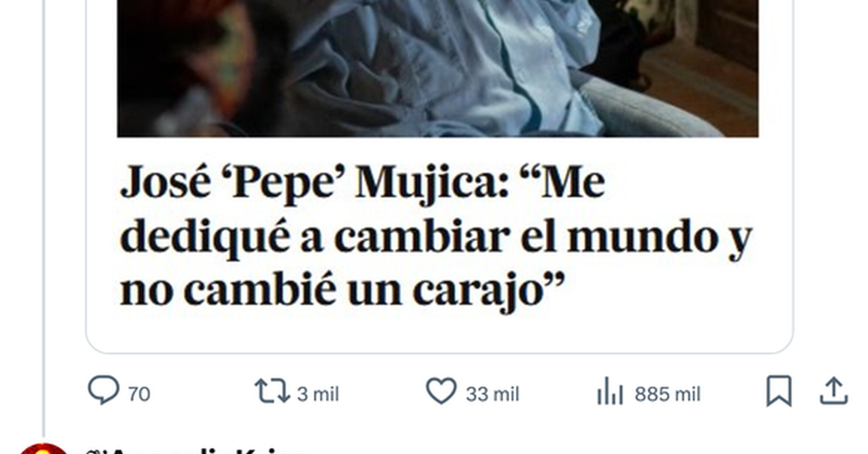Image resolution: width=868 pixels, height=454 pixels.
Task: Like the post with the heart icon
Action: [x=441, y=391]
